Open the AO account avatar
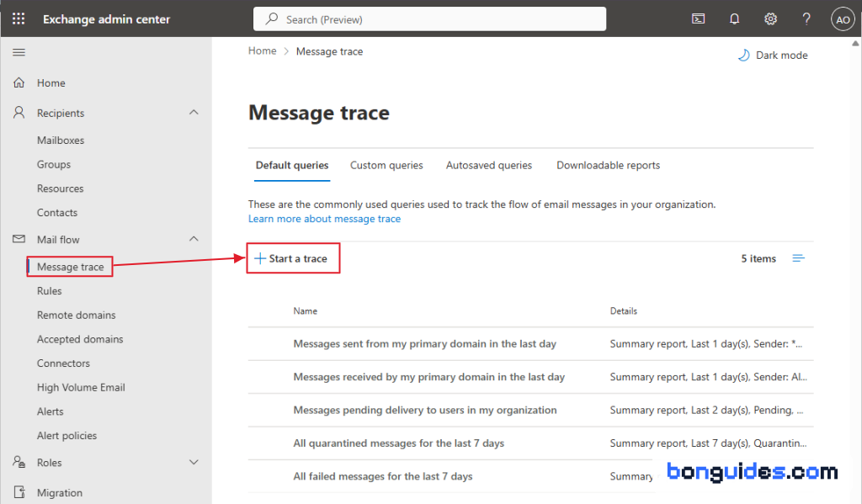Viewport: 862px width, 504px height. point(843,19)
